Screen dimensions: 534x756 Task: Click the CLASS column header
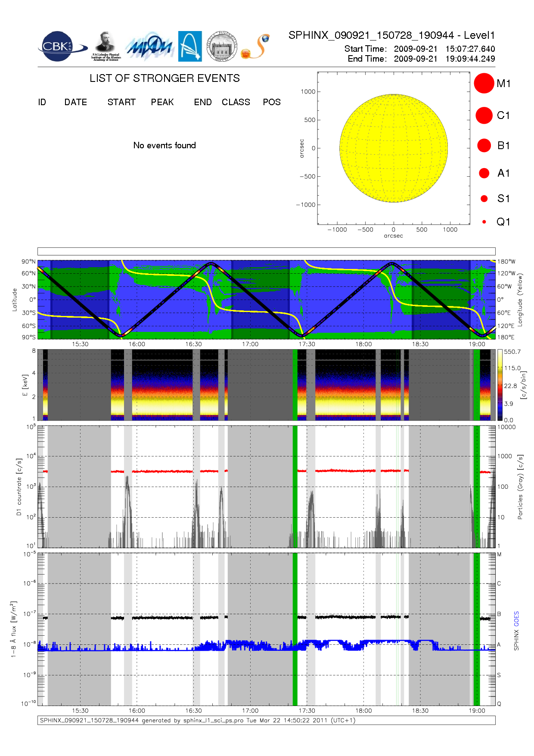[236, 102]
